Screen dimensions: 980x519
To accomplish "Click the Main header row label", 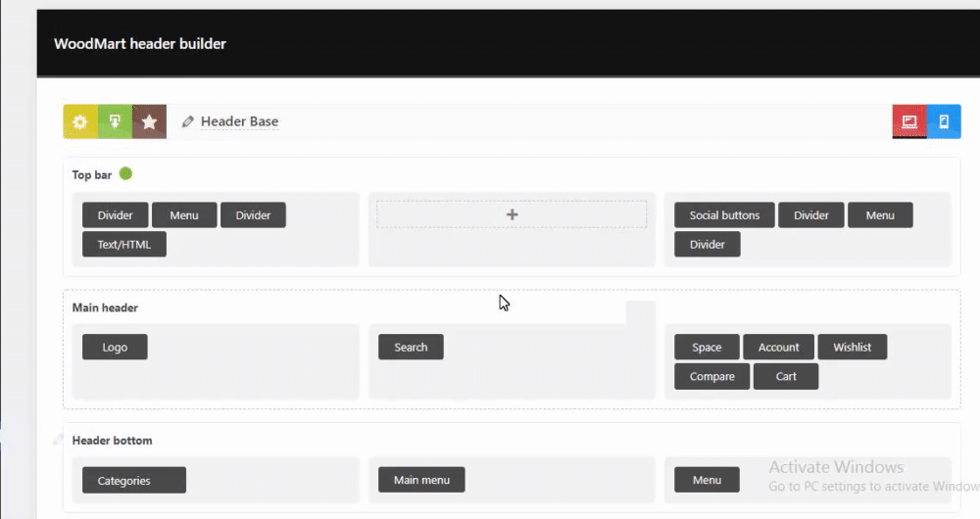I will (105, 307).
